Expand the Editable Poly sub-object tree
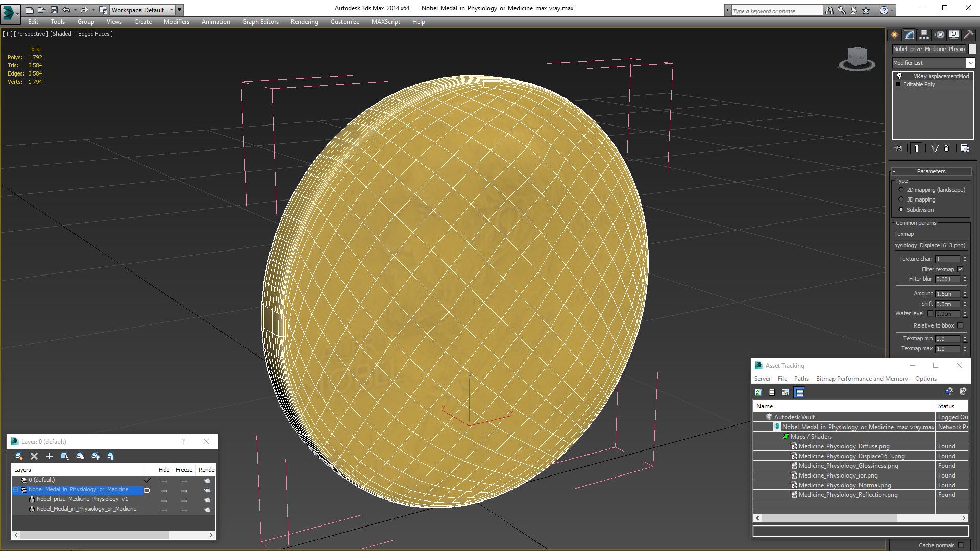The height and width of the screenshot is (551, 980). point(898,84)
